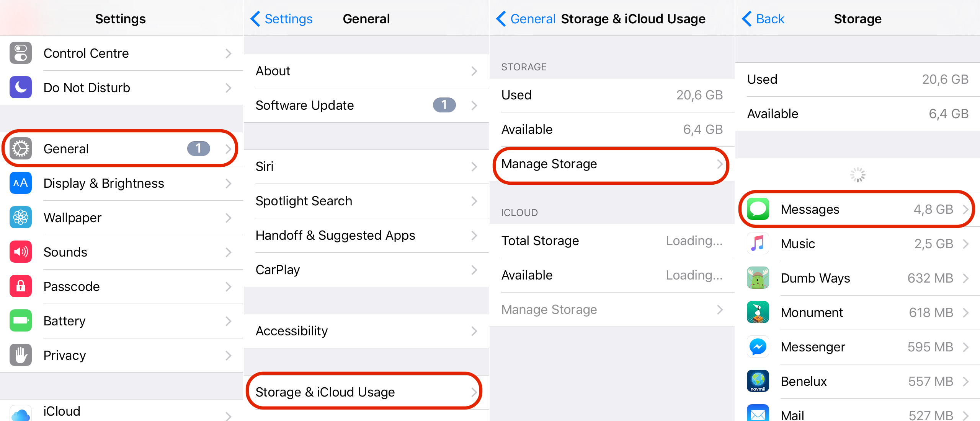Viewport: 980px width, 421px height.
Task: Toggle Do Not Disturb setting
Action: [122, 88]
